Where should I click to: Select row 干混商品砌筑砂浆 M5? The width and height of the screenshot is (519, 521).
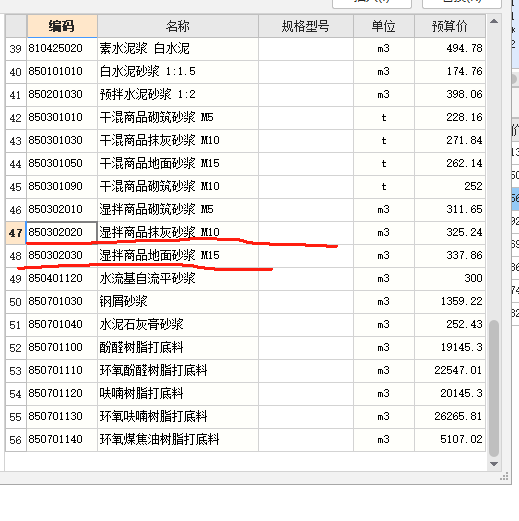coord(245,118)
